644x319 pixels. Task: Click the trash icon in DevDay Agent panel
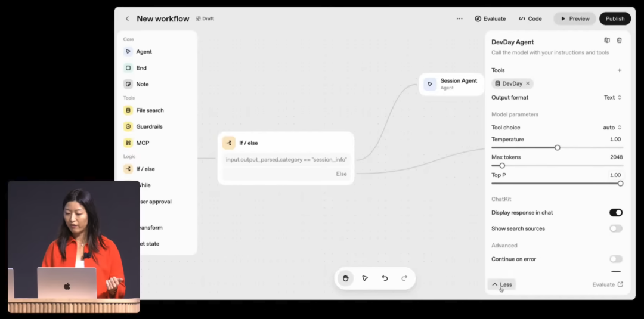(619, 41)
